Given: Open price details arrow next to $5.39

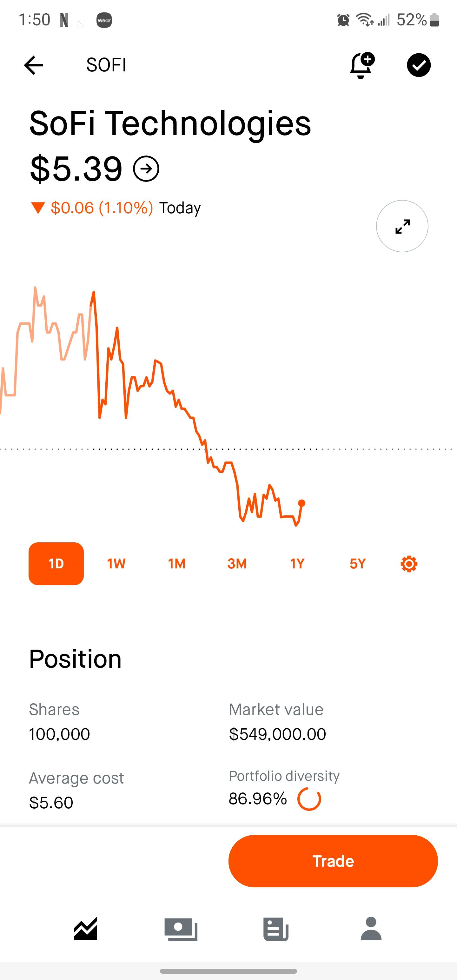Looking at the screenshot, I should click(x=146, y=169).
